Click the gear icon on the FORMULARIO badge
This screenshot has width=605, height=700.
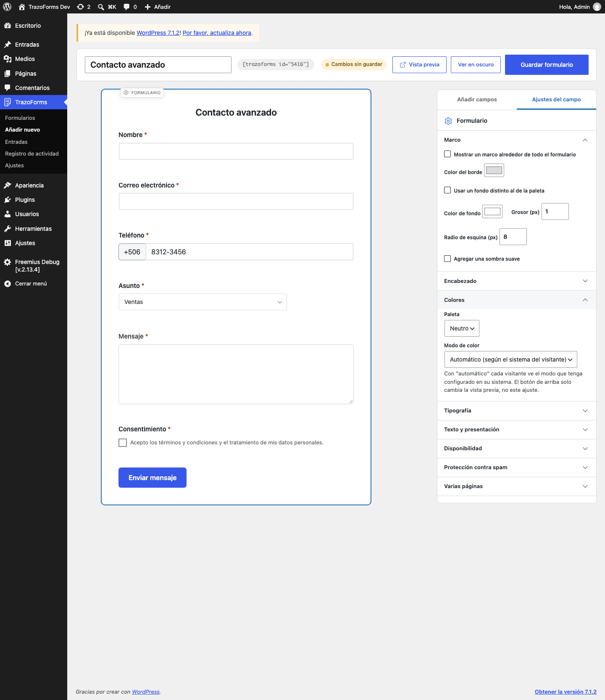(126, 92)
